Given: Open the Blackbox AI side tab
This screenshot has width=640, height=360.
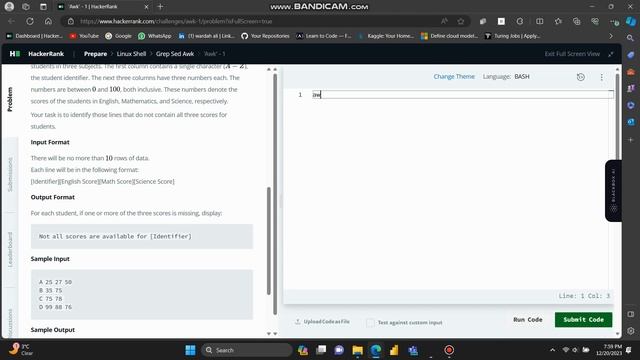Looking at the screenshot, I should [x=613, y=191].
